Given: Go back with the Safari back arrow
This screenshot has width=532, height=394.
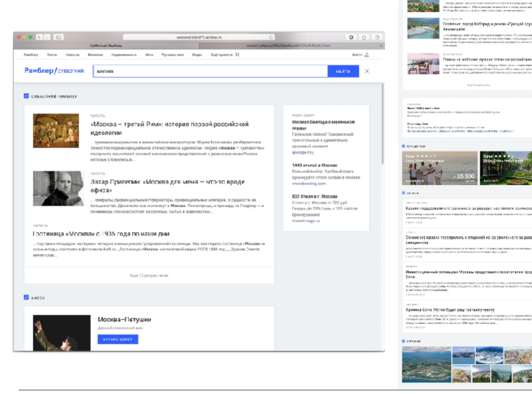Looking at the screenshot, I should tap(39, 37).
